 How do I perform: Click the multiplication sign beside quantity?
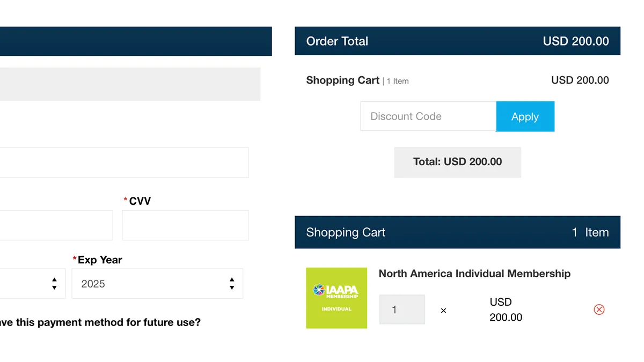(443, 311)
